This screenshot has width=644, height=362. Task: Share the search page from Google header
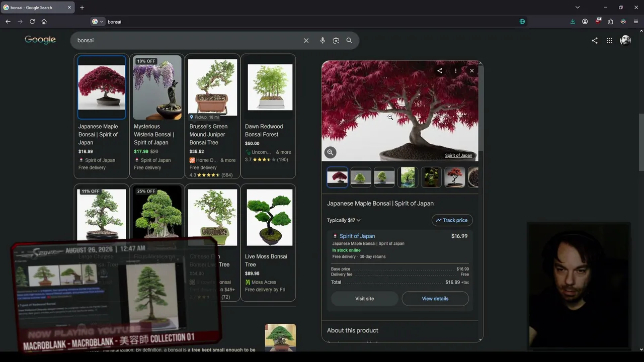pyautogui.click(x=595, y=41)
